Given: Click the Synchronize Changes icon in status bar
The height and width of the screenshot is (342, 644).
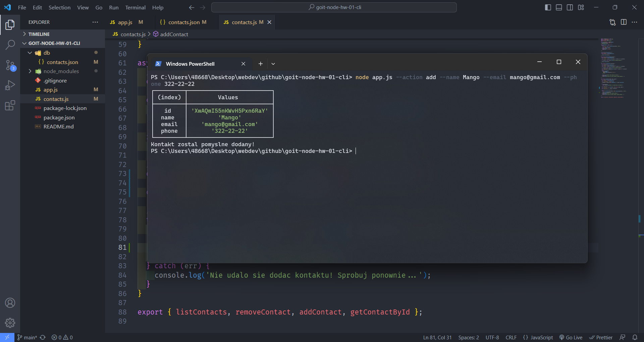Looking at the screenshot, I should [43, 337].
